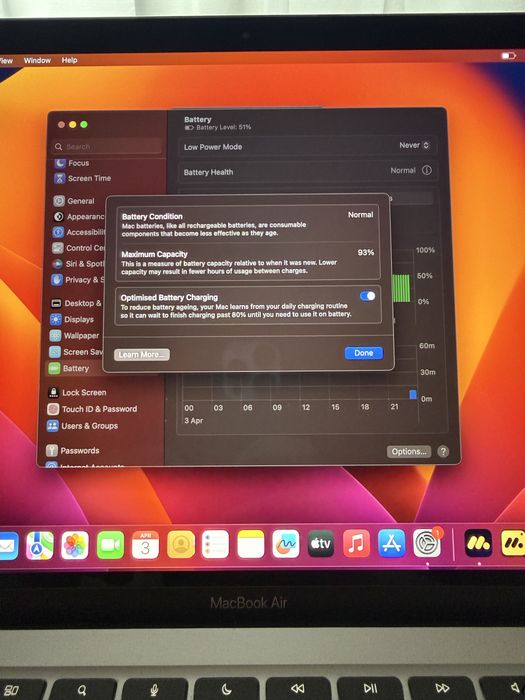Open the Options button

click(408, 451)
